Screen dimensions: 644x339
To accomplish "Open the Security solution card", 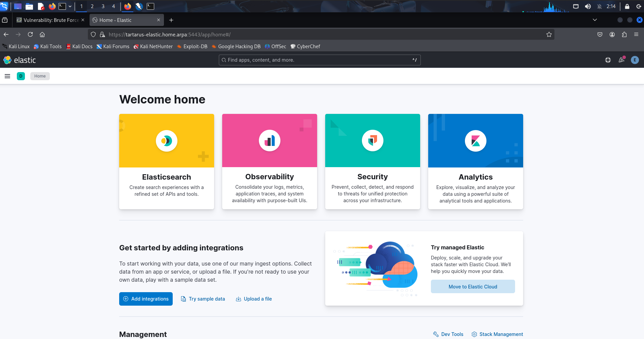I will 372,161.
